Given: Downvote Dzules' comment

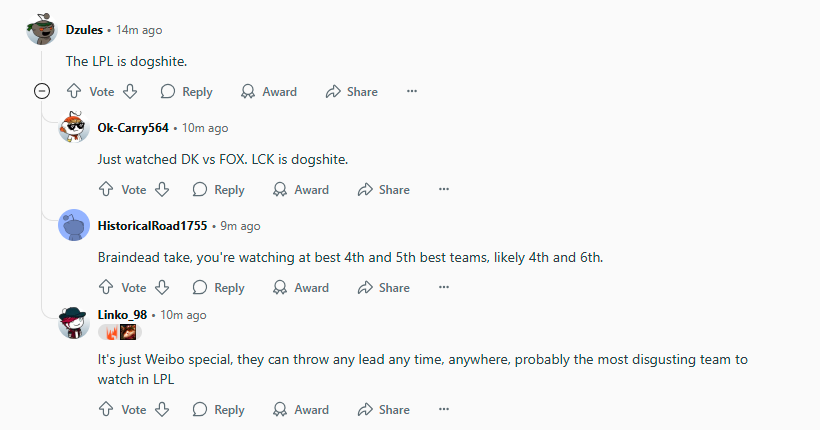Looking at the screenshot, I should pos(130,92).
